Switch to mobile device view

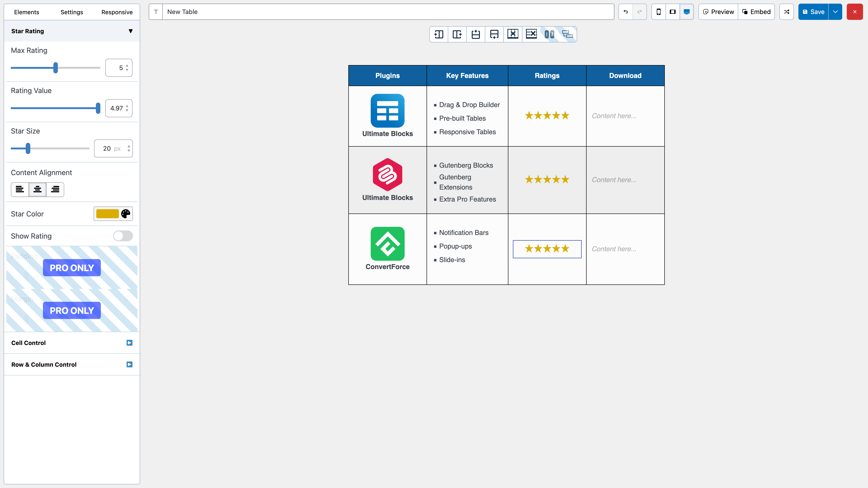(658, 12)
